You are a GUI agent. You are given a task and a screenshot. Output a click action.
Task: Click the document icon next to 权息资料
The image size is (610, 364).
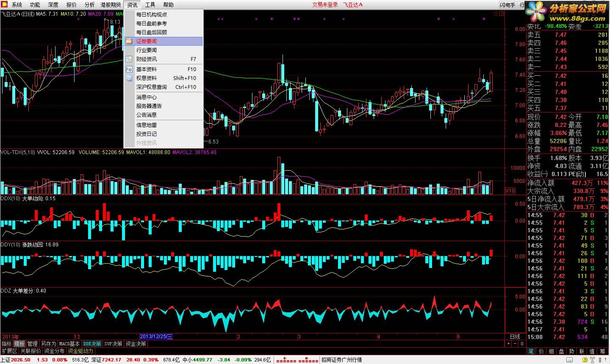coord(129,78)
